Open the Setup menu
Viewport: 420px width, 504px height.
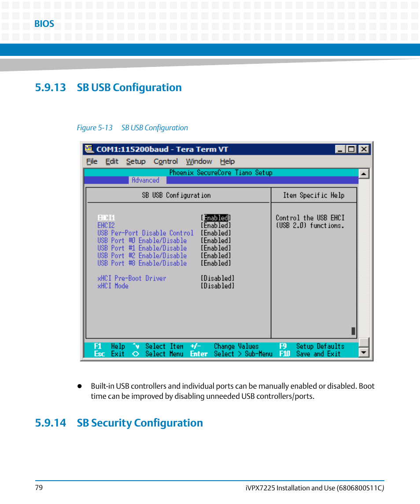point(136,162)
